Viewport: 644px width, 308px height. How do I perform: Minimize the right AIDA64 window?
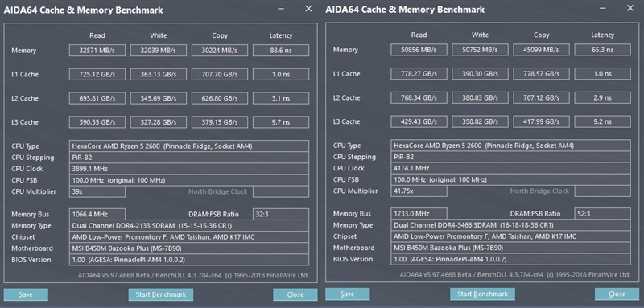[602, 8]
